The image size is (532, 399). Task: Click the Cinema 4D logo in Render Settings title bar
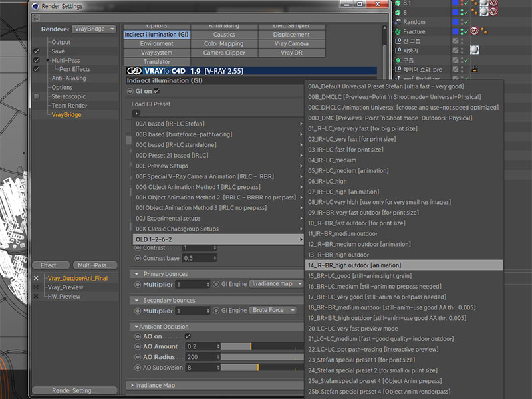(x=35, y=6)
